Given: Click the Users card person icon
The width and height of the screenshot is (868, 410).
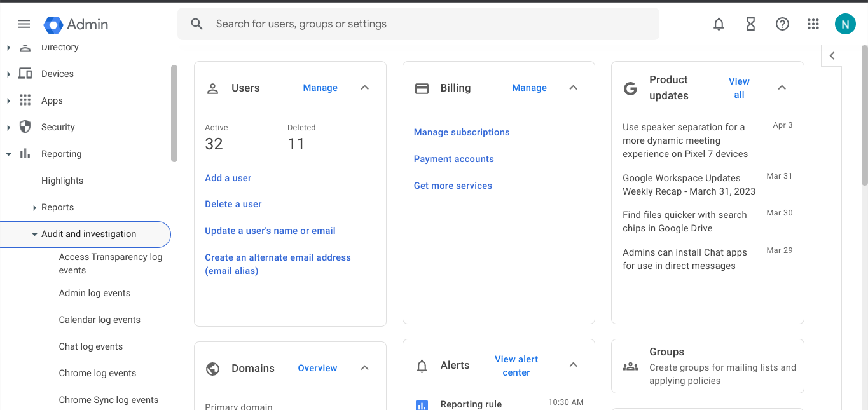Looking at the screenshot, I should 213,88.
